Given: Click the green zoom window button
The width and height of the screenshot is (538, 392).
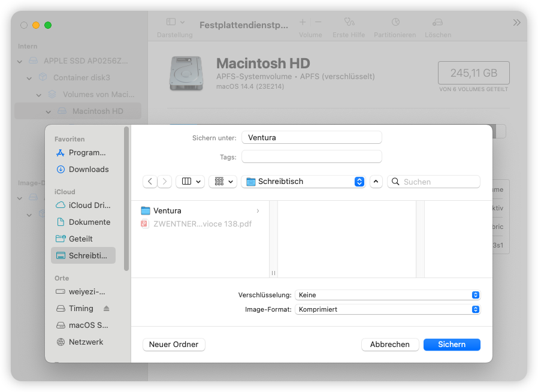Looking at the screenshot, I should [x=48, y=25].
